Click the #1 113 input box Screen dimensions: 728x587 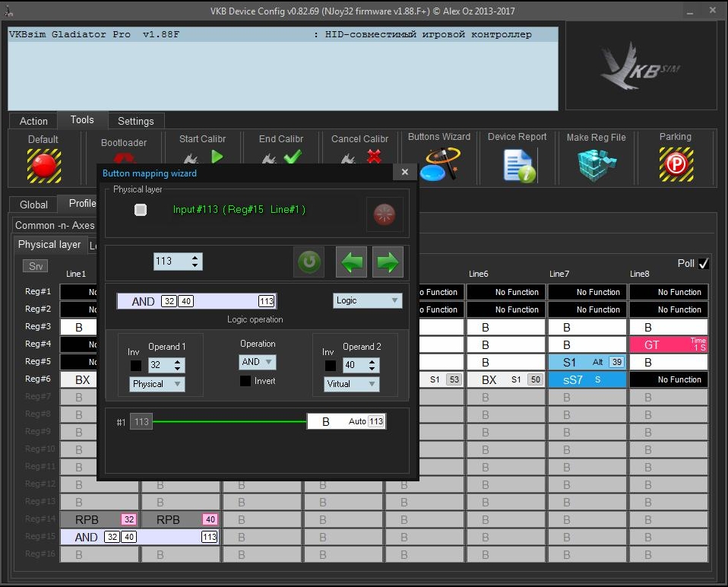141,422
